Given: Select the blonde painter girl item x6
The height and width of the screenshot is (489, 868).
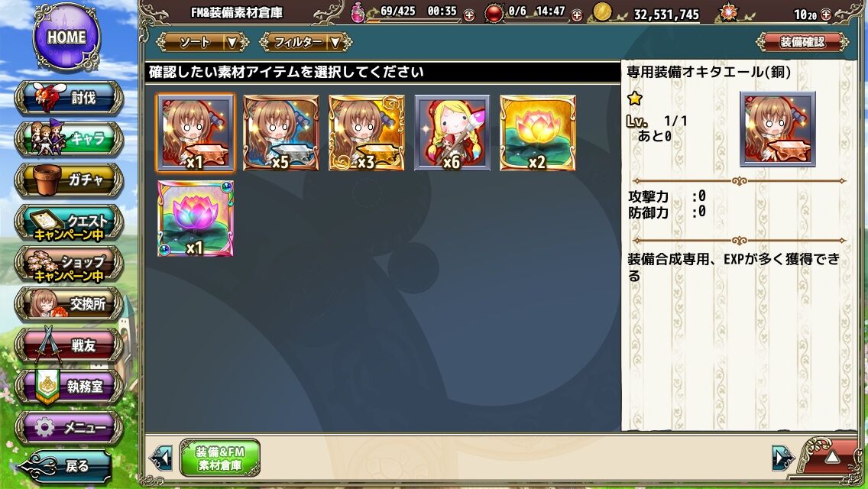Looking at the screenshot, I should pos(452,132).
